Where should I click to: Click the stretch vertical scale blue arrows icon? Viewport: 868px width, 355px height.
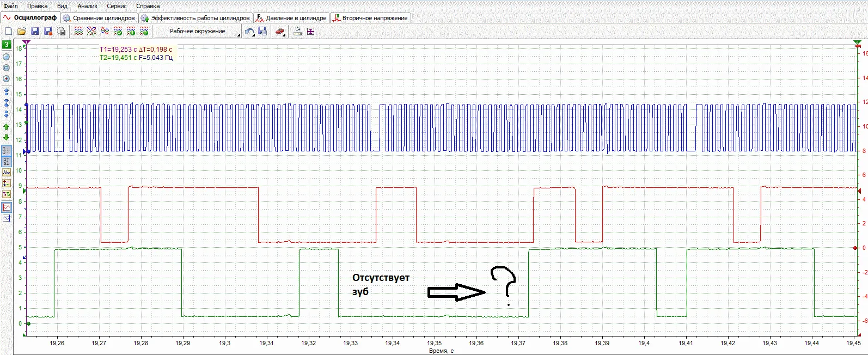(7, 91)
